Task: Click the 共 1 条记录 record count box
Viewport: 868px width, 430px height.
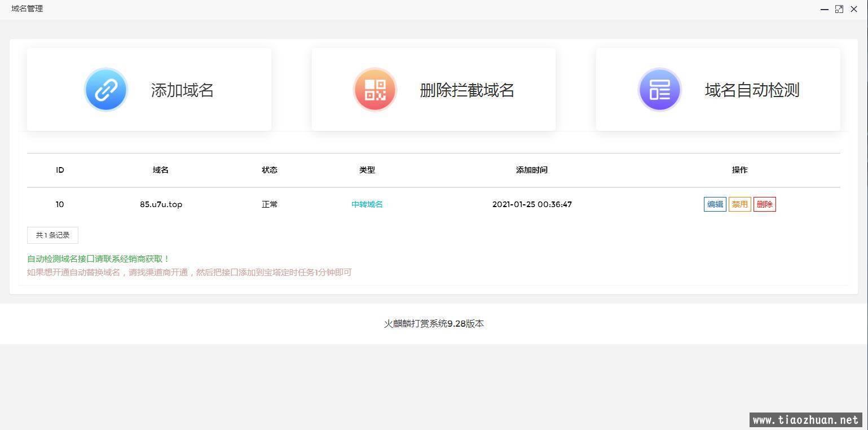Action: 52,235
